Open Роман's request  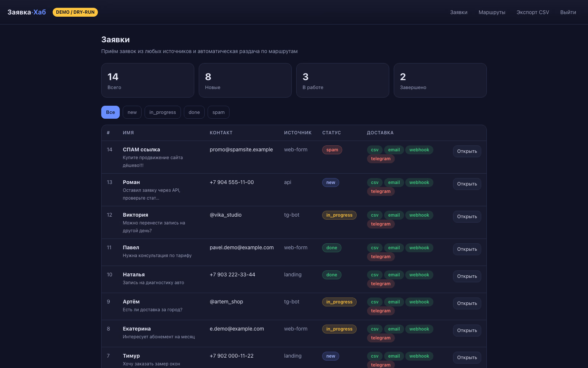pyautogui.click(x=467, y=184)
